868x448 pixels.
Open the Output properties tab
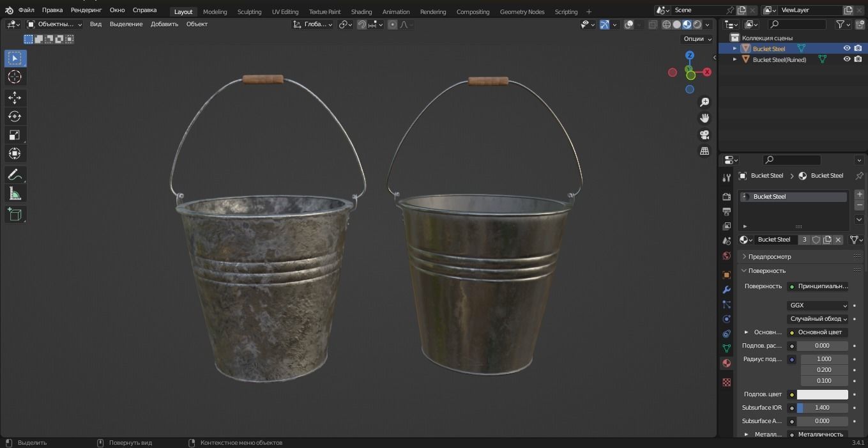point(726,212)
